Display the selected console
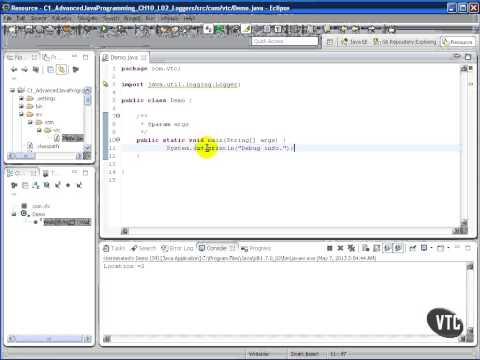480x360 pixels. click(x=424, y=248)
